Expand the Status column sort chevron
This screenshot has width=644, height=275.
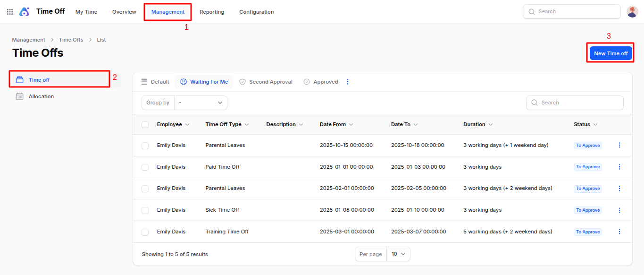[595, 125]
